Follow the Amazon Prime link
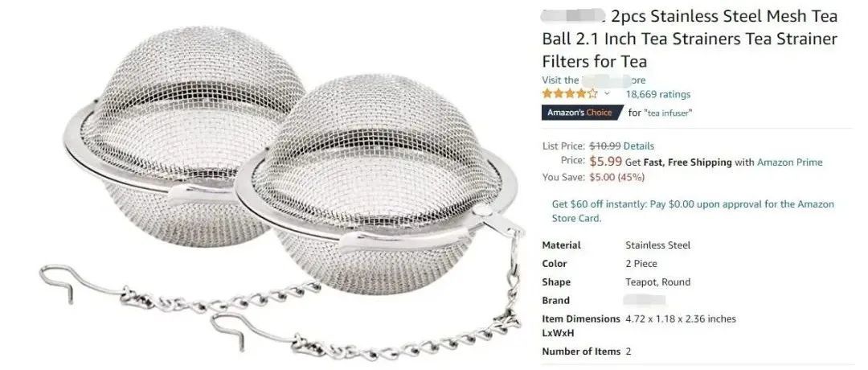Image resolution: width=868 pixels, height=370 pixels. click(789, 162)
